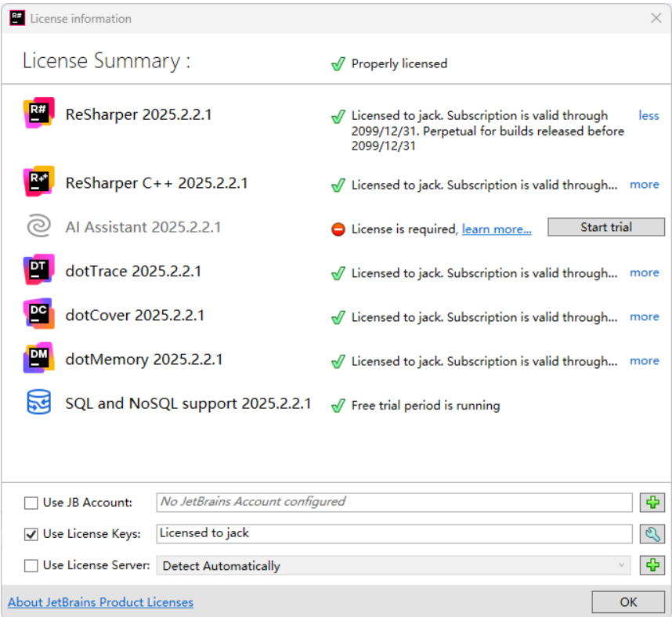
Task: Click the dotTrace product icon
Action: coord(39,271)
